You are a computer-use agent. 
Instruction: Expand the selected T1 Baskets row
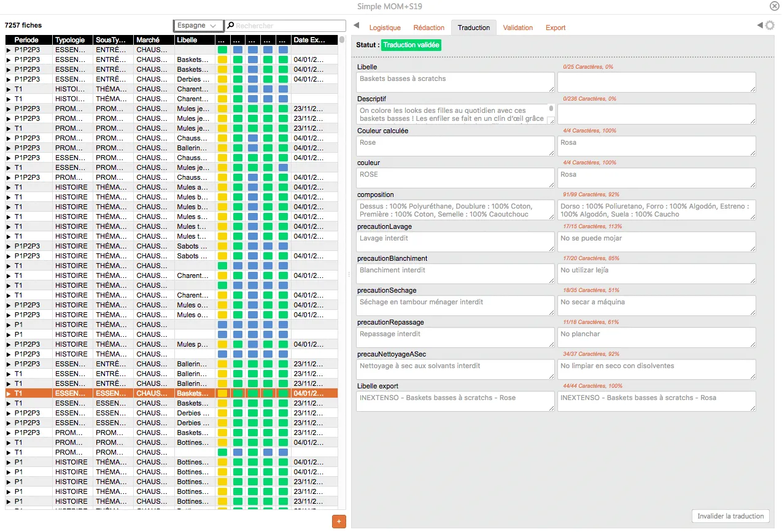click(x=9, y=393)
